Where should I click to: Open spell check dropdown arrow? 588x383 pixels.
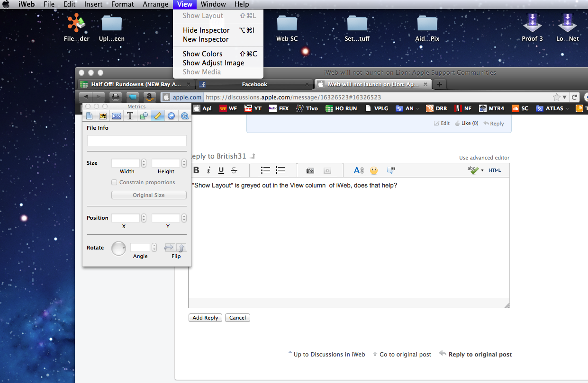pos(482,171)
